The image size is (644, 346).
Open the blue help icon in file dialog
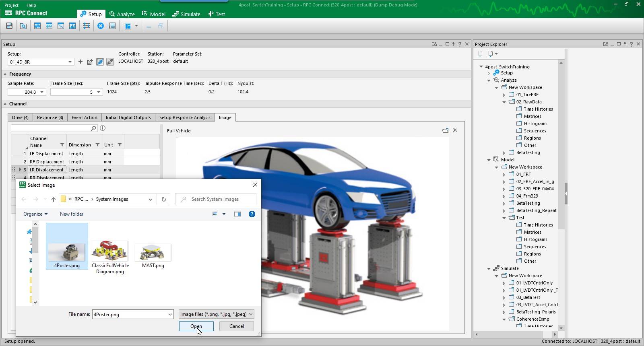252,214
